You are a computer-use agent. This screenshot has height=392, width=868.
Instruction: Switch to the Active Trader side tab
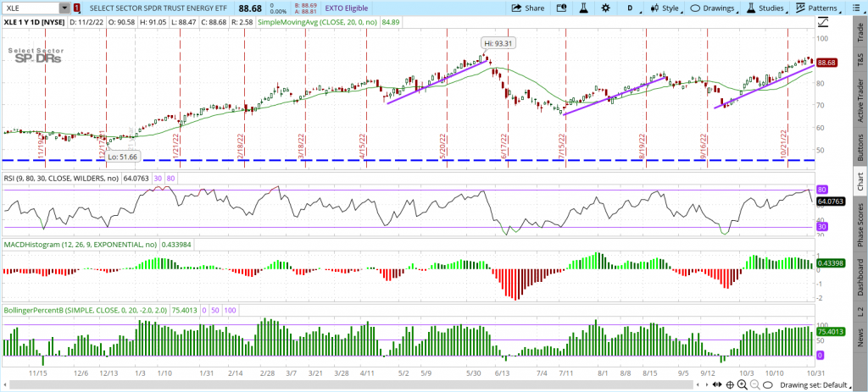tap(860, 100)
